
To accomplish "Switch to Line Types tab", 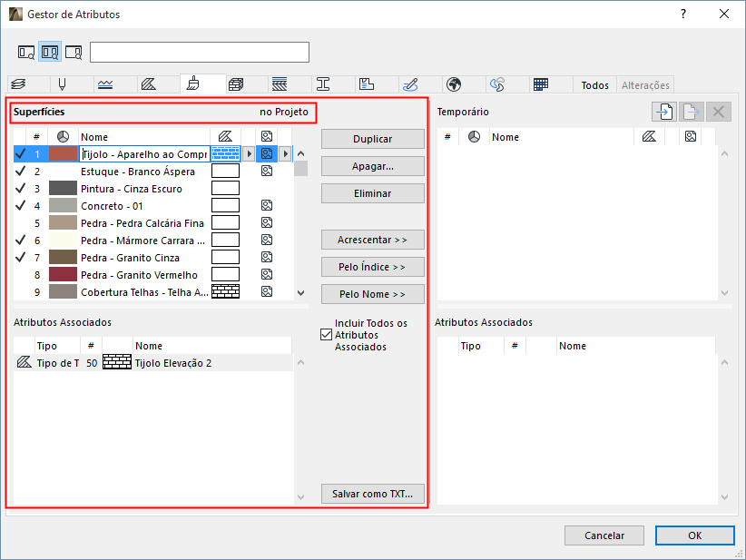I will (x=105, y=84).
